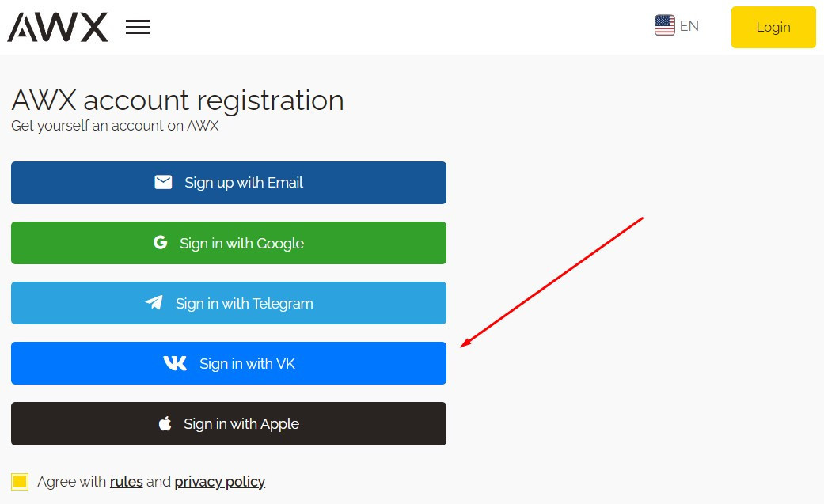This screenshot has height=504, width=824.
Task: Click the Apple logo icon
Action: pyautogui.click(x=165, y=424)
